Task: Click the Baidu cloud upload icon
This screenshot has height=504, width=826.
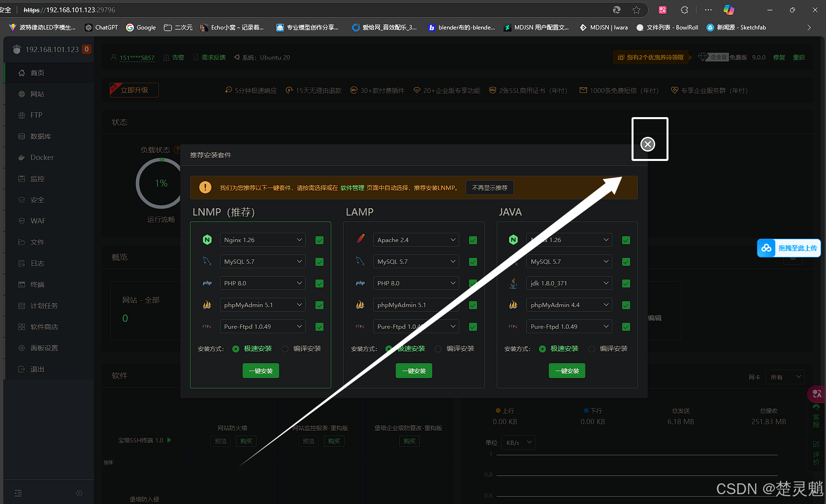Action: [x=766, y=248]
